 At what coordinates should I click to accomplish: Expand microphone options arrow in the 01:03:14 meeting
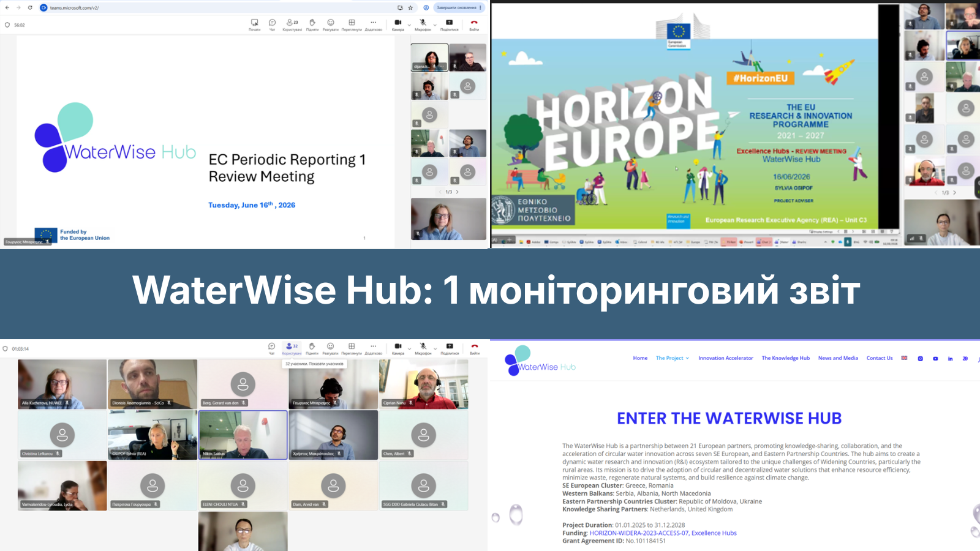(x=435, y=348)
